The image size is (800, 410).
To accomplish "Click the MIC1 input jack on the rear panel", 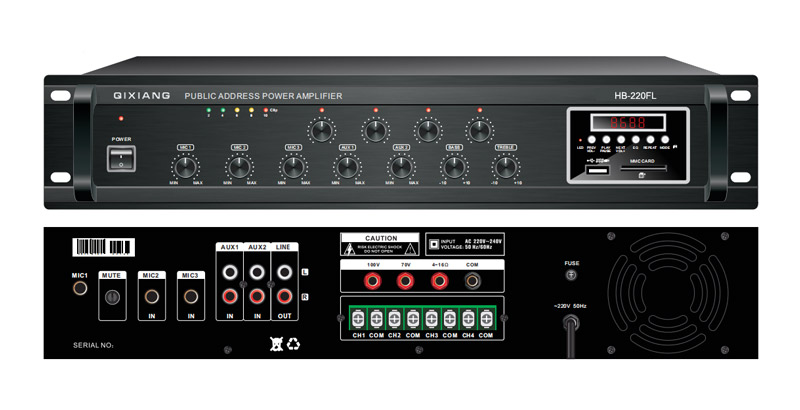I will coord(80,288).
